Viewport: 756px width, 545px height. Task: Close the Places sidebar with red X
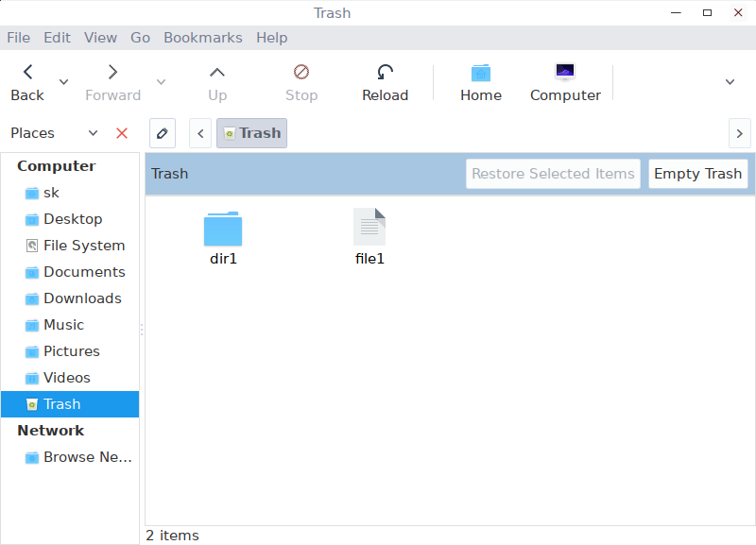(122, 133)
